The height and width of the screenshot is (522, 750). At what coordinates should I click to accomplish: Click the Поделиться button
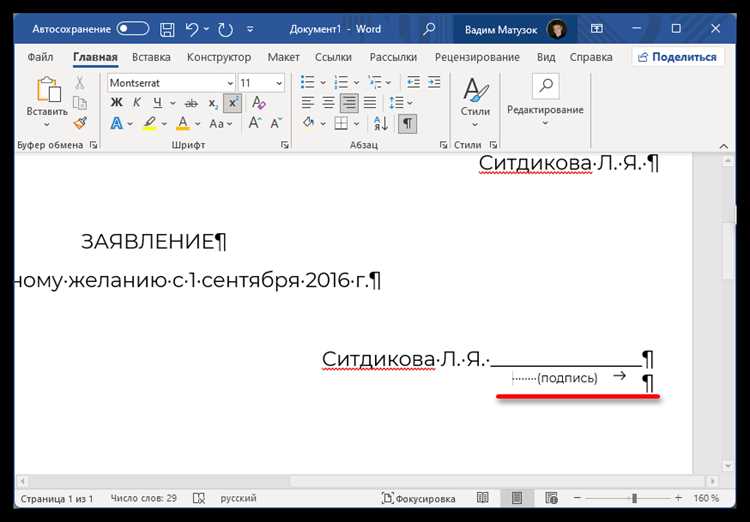click(x=677, y=57)
